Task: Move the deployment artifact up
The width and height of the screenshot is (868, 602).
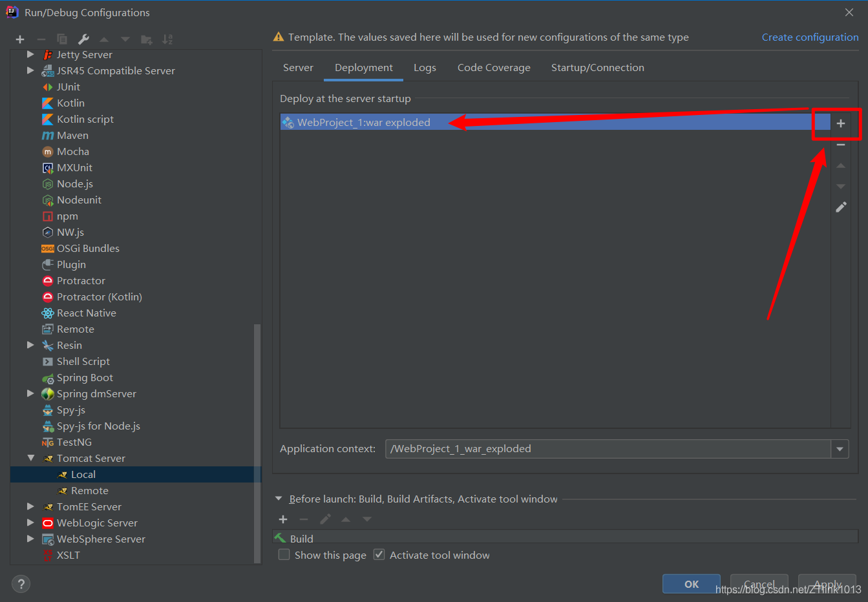Action: pos(841,166)
